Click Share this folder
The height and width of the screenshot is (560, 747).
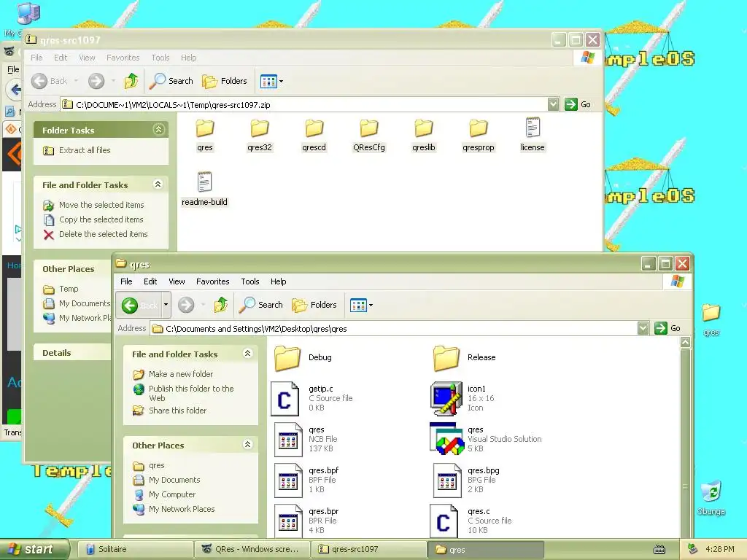coord(178,411)
